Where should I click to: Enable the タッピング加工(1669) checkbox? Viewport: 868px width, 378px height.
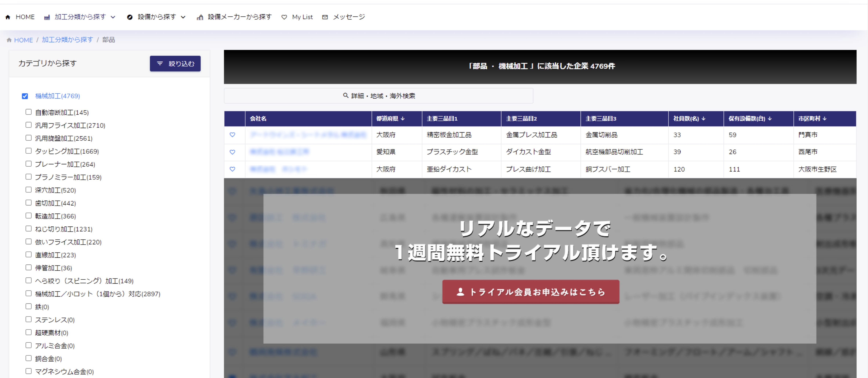[29, 151]
